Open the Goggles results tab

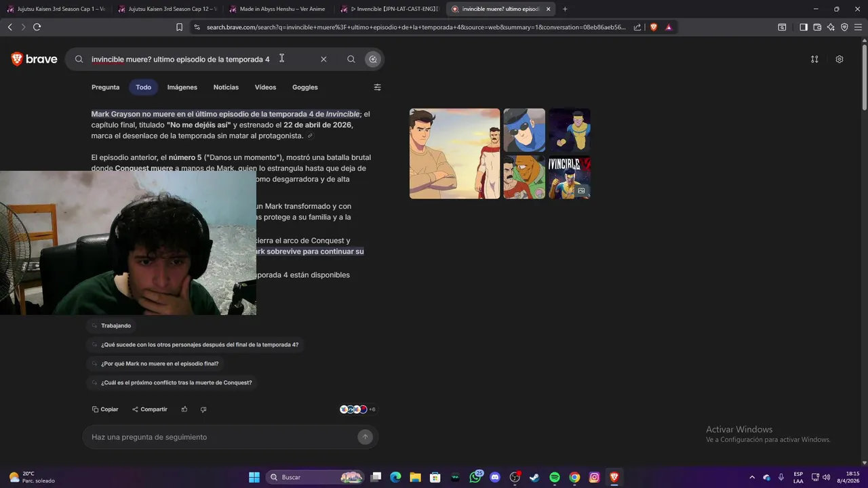pyautogui.click(x=305, y=87)
